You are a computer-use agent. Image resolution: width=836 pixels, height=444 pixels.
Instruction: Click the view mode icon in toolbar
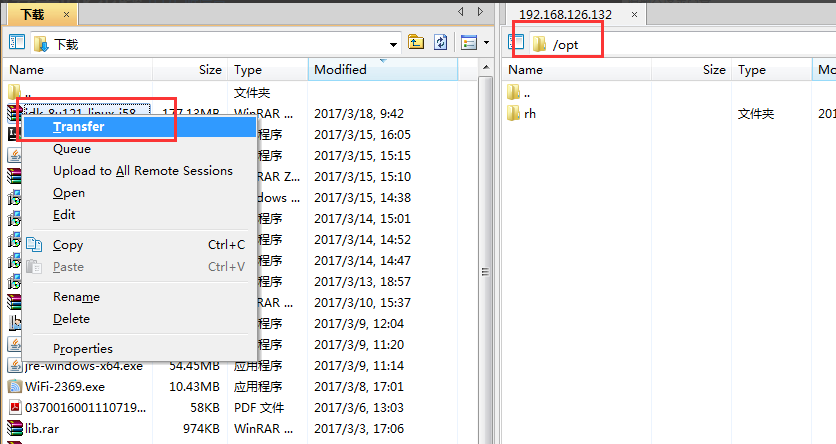coord(468,43)
